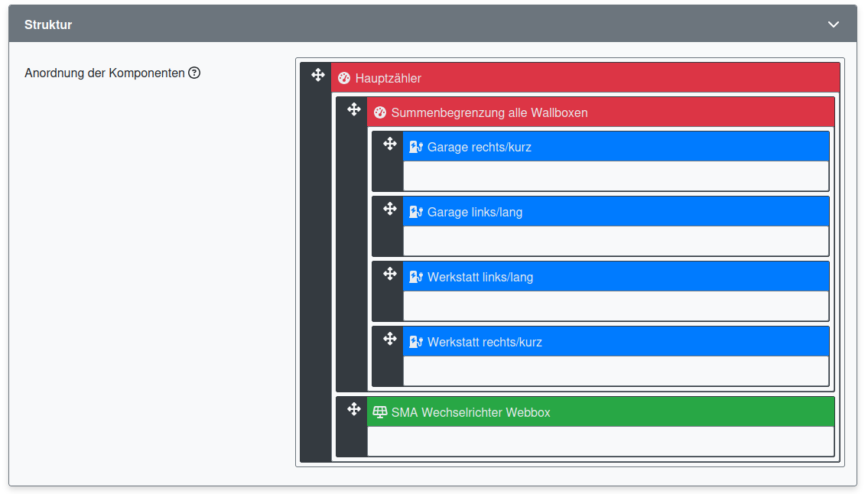
Task: Click the move handle of Summenbegrenzung alle Wallboxen
Action: (x=354, y=109)
